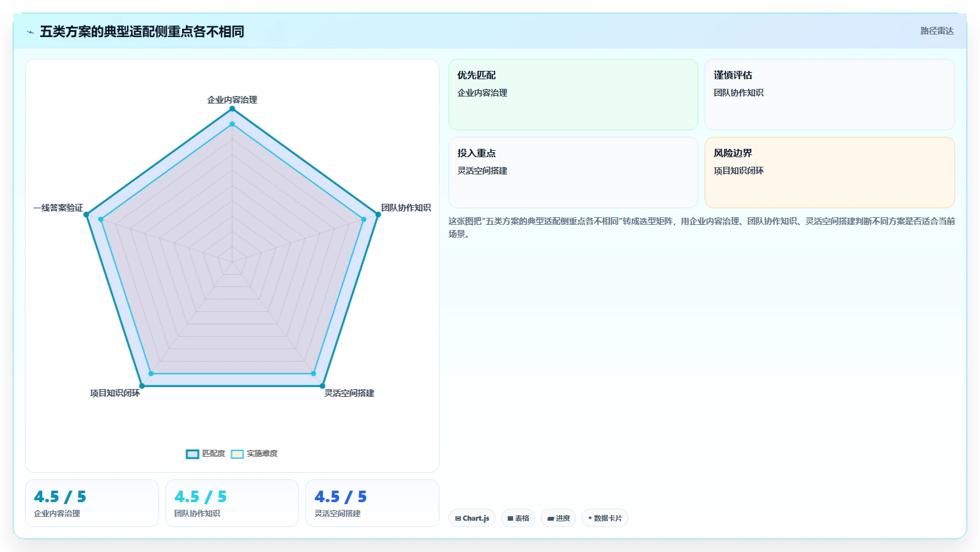Select the 4.5 / 5 团队协作知识 stat card
Image resolution: width=980 pixels, height=552 pixels.
(x=232, y=503)
